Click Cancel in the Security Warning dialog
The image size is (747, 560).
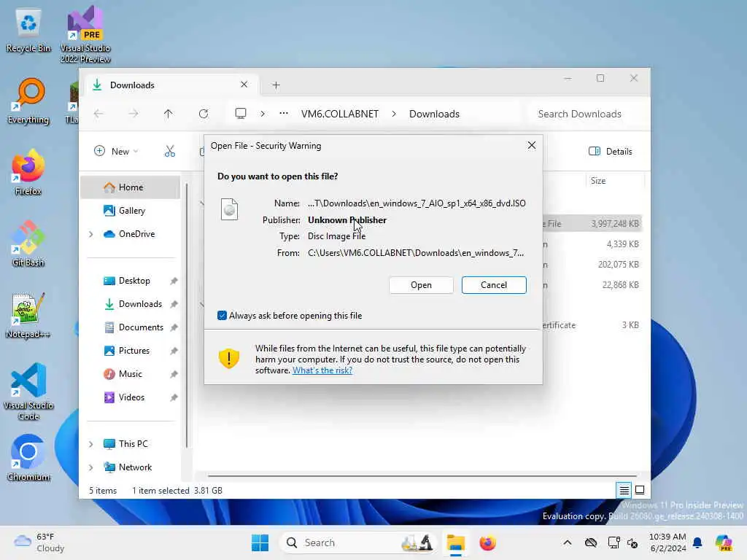point(494,285)
